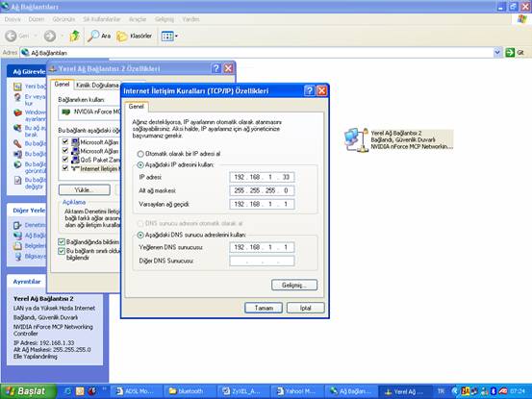This screenshot has height=399, width=532.
Task: Open the Ara search tool
Action: (x=99, y=36)
